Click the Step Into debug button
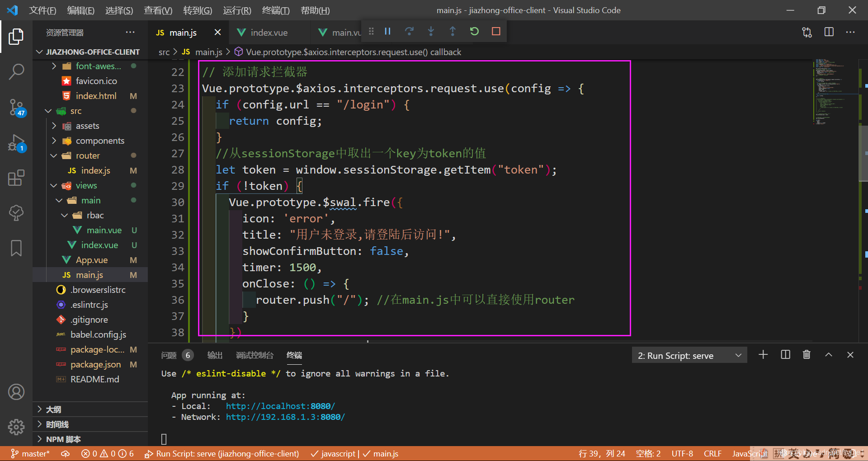 [x=431, y=31]
